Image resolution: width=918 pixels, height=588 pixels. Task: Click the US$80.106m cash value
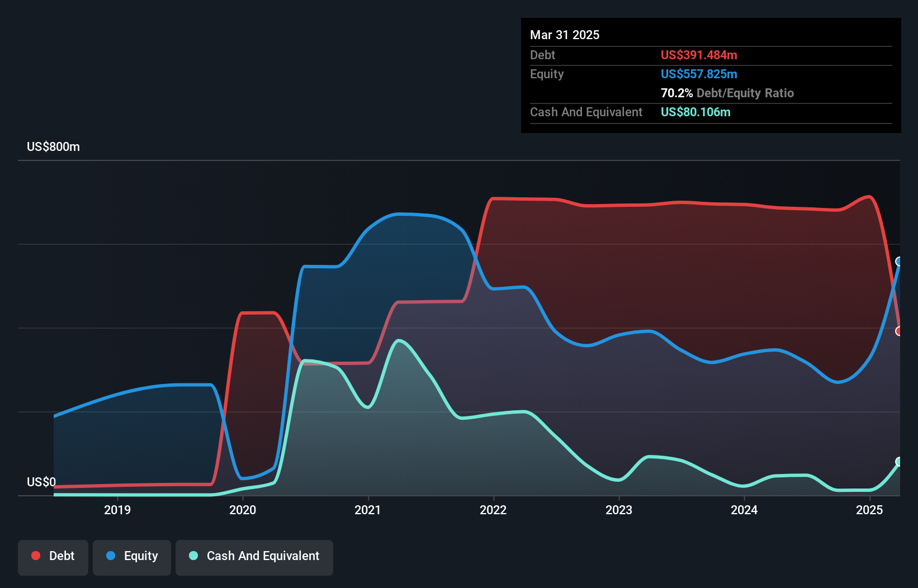[695, 112]
